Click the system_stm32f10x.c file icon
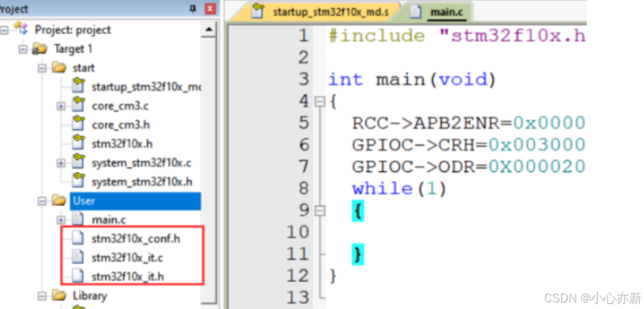Screen dimensions: 644x309 tap(78, 162)
